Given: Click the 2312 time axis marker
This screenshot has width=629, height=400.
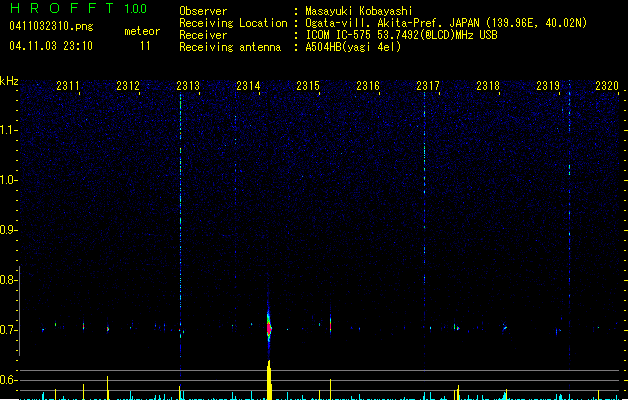Looking at the screenshot, I should pyautogui.click(x=128, y=86).
